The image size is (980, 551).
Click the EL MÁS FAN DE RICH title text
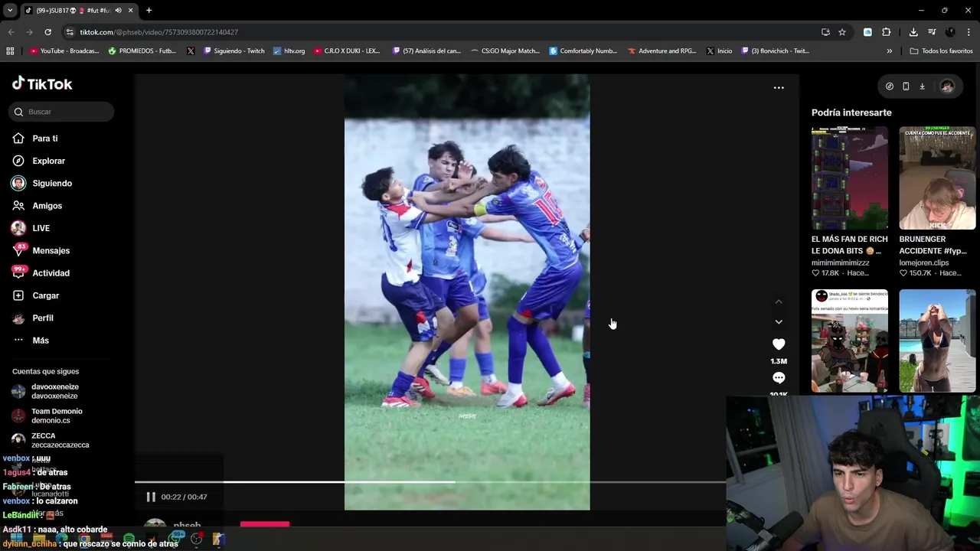click(850, 245)
